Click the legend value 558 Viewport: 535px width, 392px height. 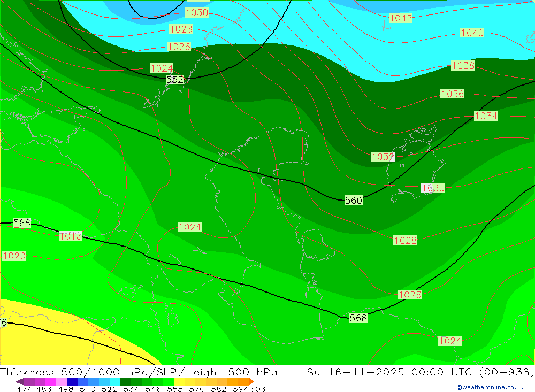tap(175, 389)
